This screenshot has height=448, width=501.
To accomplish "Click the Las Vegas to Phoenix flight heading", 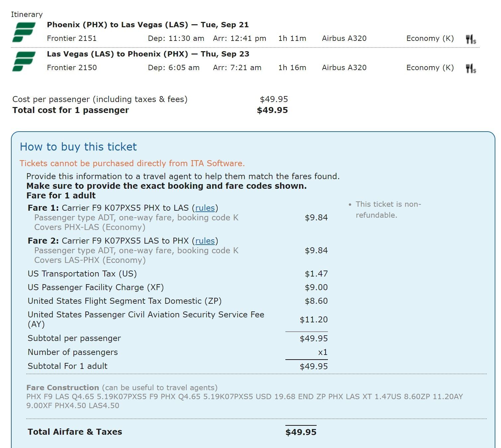I will coord(148,54).
